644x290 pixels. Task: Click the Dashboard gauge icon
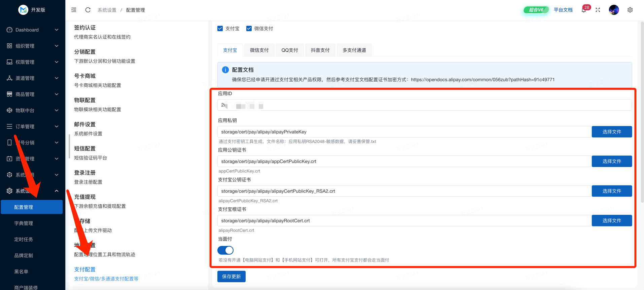[9, 30]
